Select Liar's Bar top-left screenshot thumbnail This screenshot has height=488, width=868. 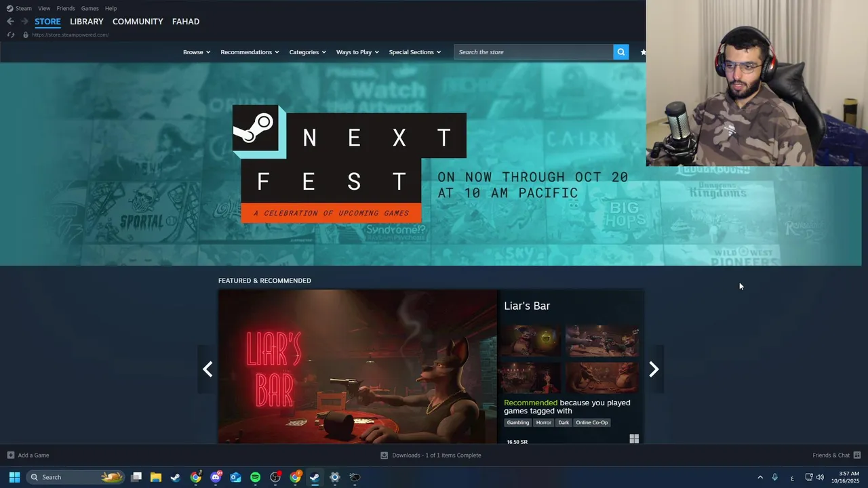coord(530,340)
